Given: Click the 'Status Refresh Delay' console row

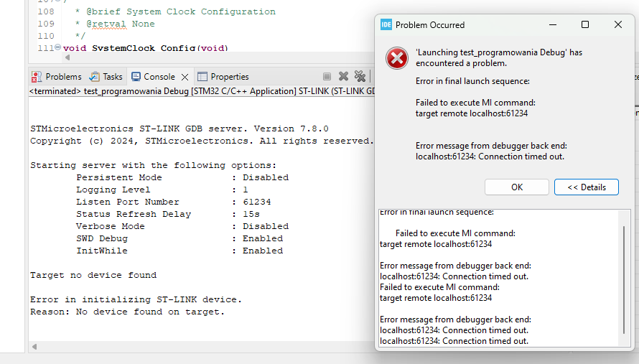Looking at the screenshot, I should pos(168,214).
